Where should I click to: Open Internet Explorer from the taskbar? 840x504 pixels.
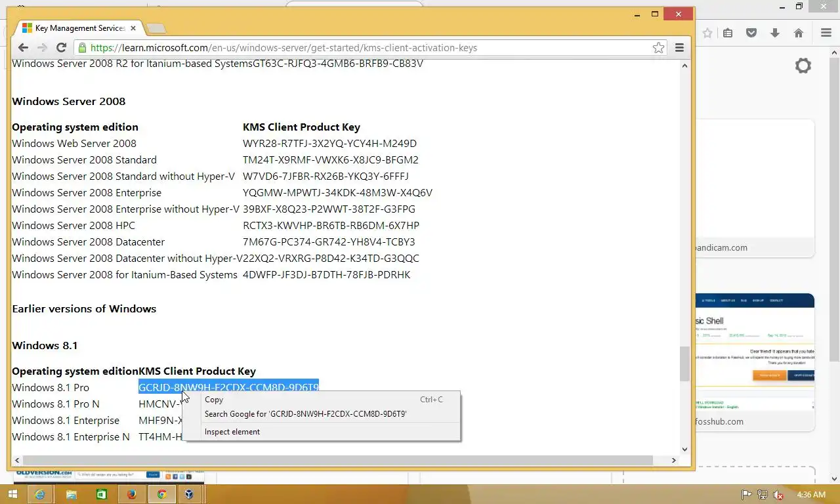pos(40,494)
